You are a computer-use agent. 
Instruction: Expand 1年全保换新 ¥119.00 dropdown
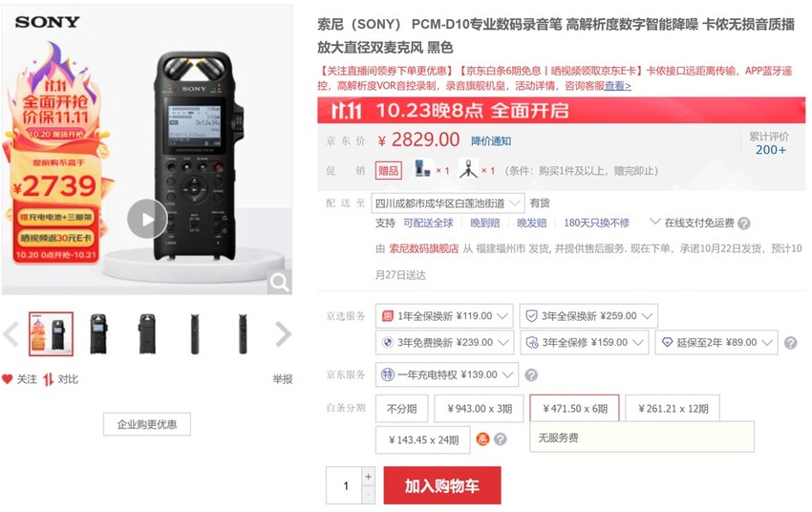tap(444, 316)
